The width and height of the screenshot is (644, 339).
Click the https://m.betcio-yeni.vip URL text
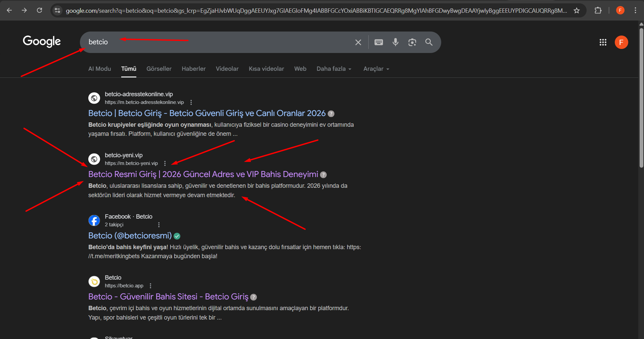click(131, 163)
